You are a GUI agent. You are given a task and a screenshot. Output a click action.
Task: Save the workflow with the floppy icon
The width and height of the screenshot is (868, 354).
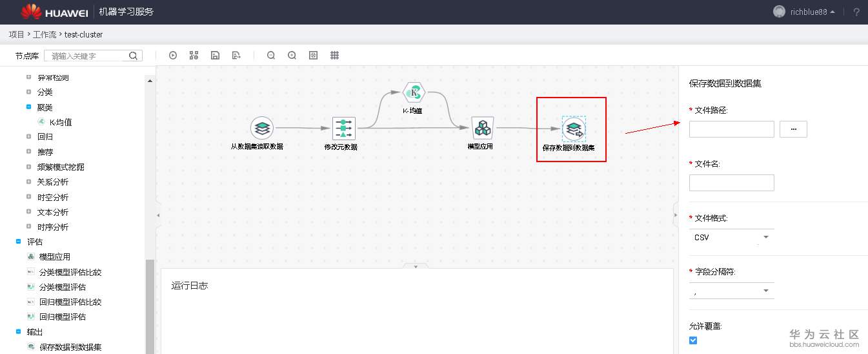(x=215, y=56)
